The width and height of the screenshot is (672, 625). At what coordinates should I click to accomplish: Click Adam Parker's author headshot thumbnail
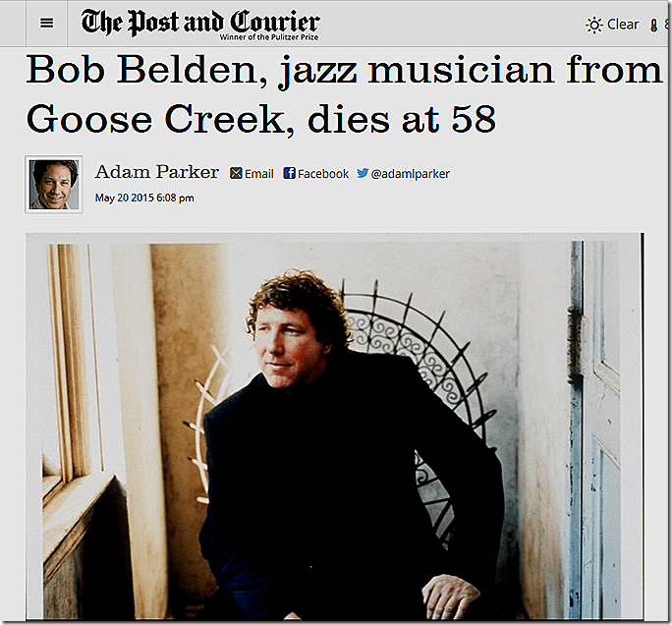coord(54,185)
